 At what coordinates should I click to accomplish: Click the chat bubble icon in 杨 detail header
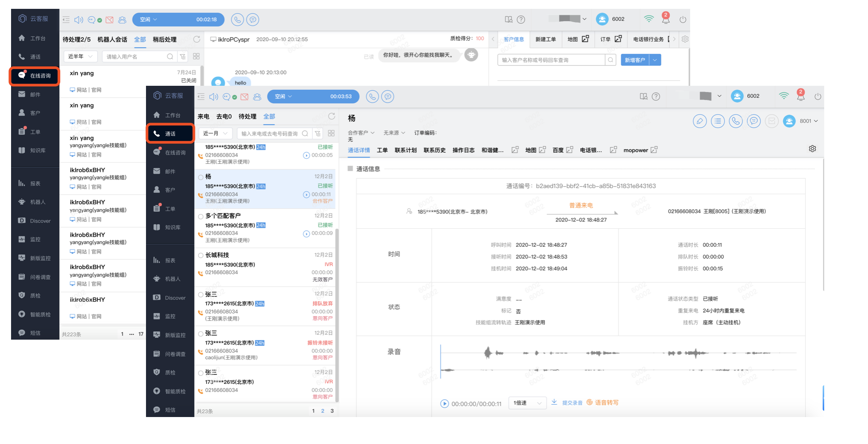(x=754, y=121)
